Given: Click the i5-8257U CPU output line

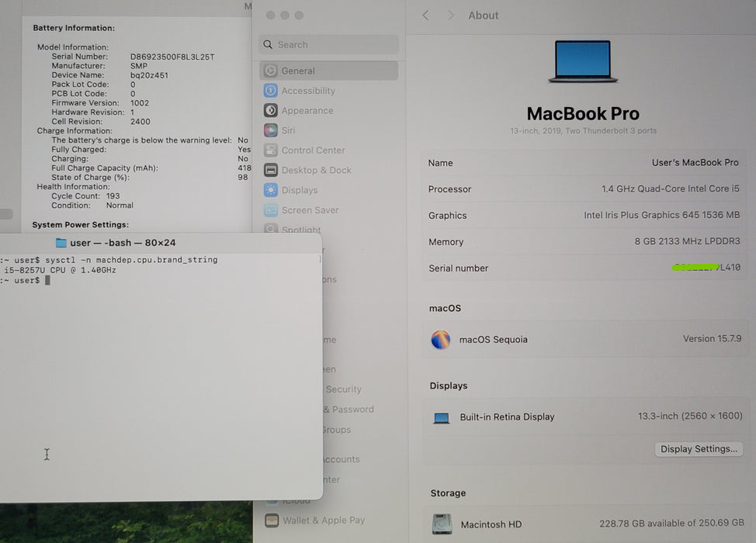Looking at the screenshot, I should pyautogui.click(x=60, y=270).
